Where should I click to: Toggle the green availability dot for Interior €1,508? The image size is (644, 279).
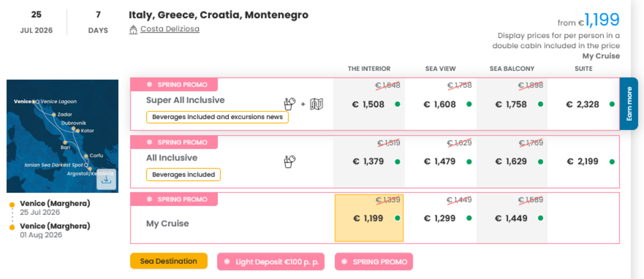(x=398, y=104)
